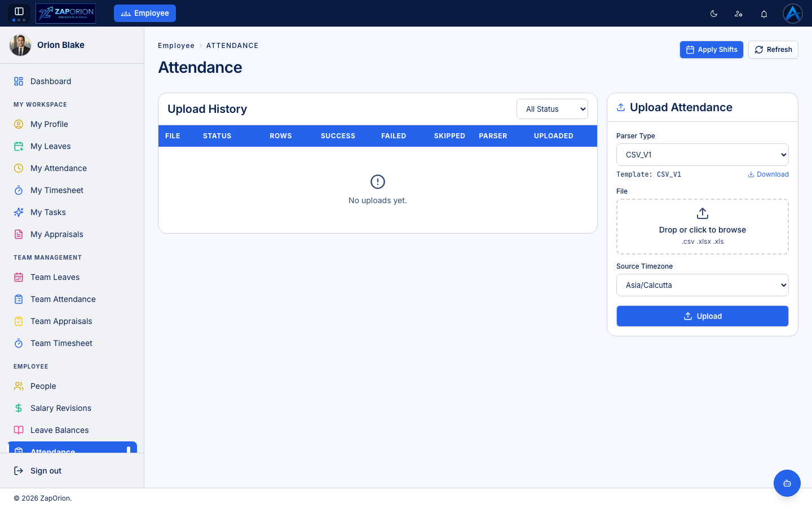Viewport: 812px width, 508px height.
Task: Open the account avatar menu
Action: pos(793,13)
